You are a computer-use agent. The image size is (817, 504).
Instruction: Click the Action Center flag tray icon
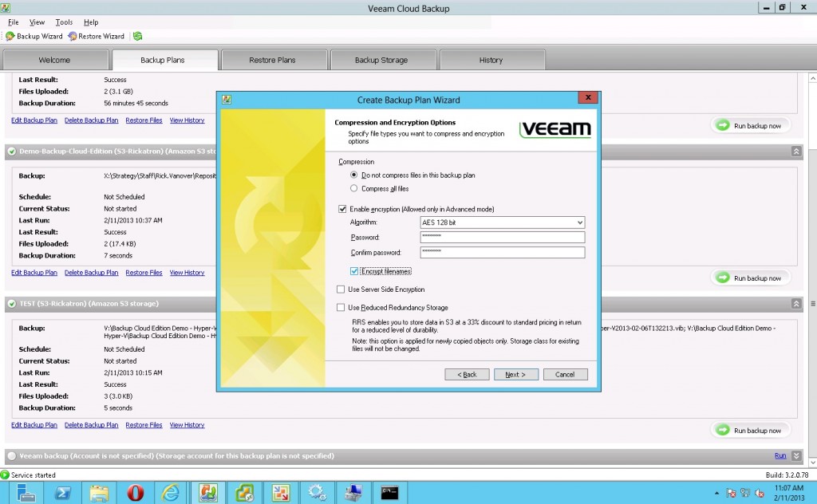[x=731, y=493]
